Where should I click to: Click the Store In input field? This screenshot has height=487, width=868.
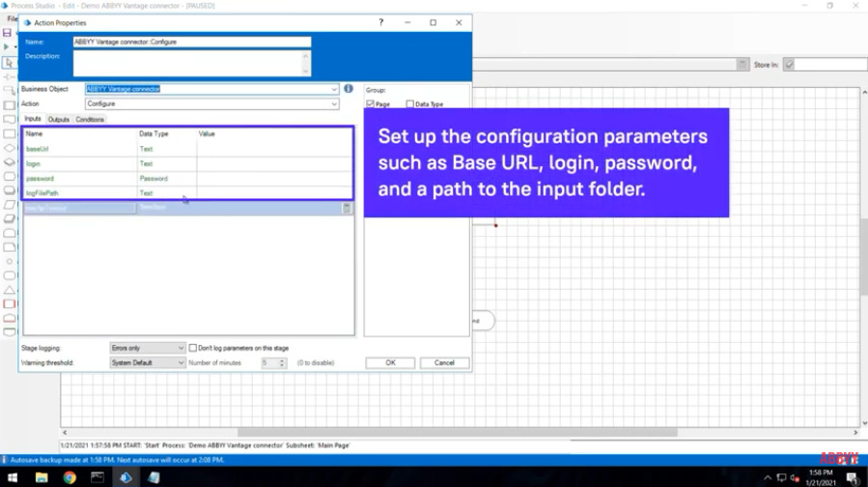click(x=831, y=65)
